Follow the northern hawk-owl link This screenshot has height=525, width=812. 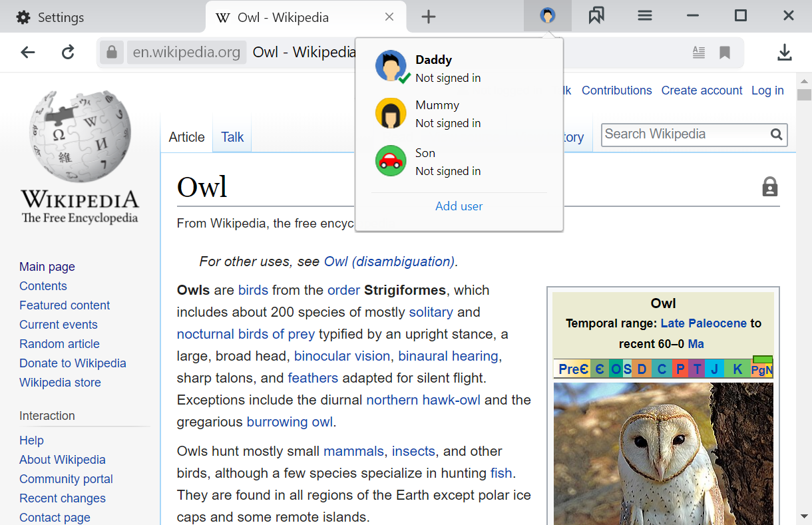423,400
